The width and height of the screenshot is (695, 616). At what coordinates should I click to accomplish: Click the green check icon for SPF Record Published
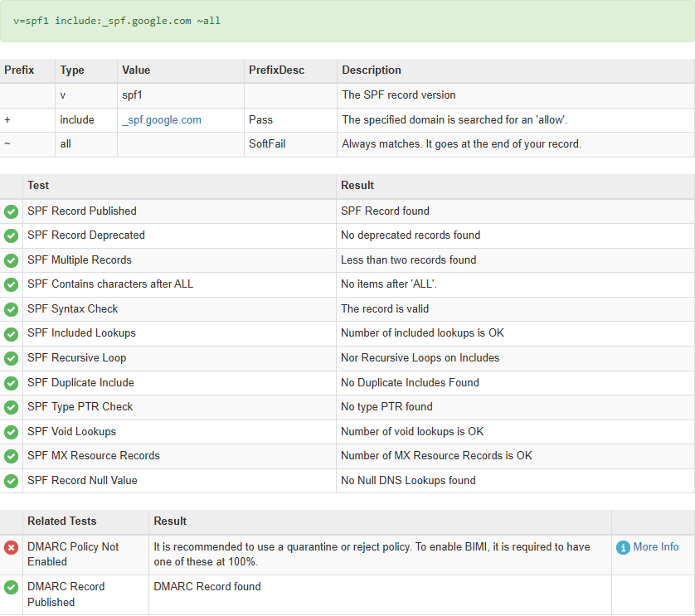11,211
